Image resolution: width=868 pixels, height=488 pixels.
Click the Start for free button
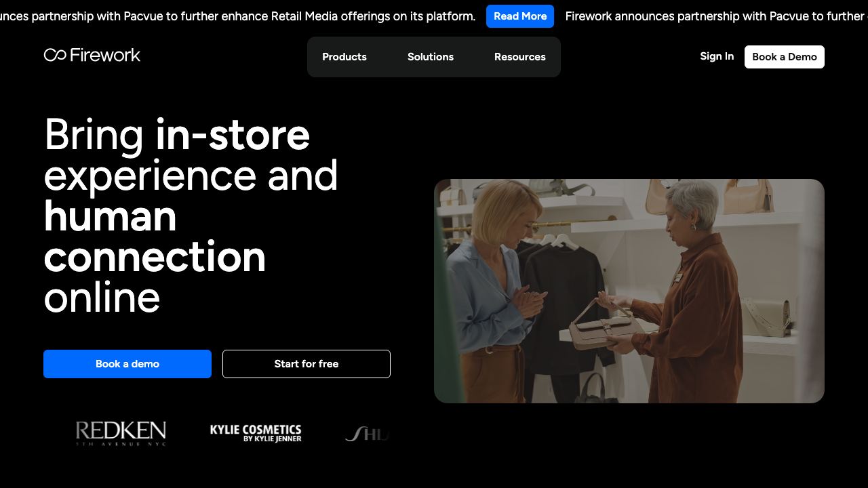tap(307, 364)
